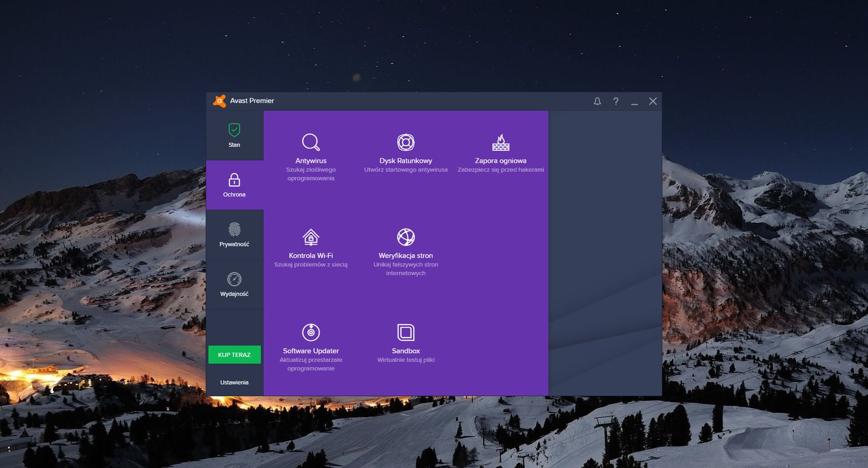868x468 pixels.
Task: Click the Weryfikacja stron label
Action: point(406,256)
